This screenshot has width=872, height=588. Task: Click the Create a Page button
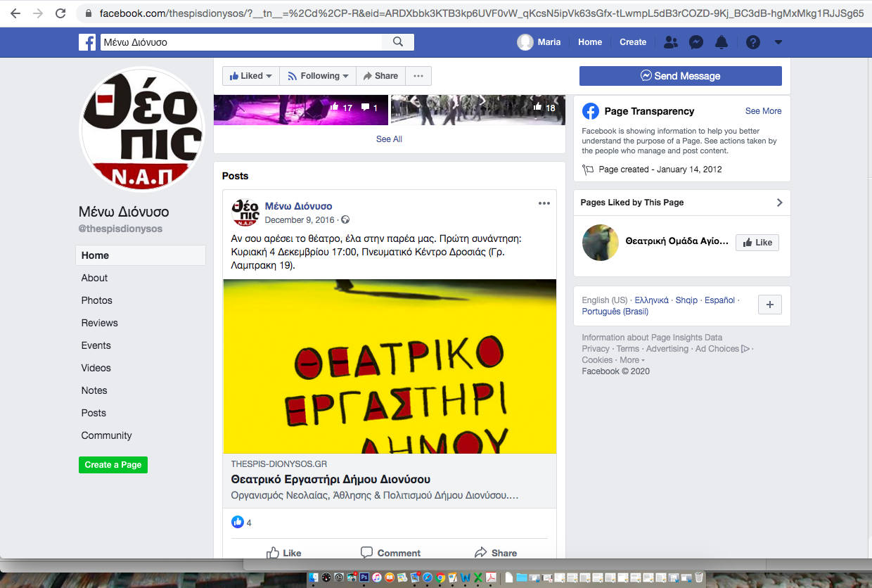(113, 465)
